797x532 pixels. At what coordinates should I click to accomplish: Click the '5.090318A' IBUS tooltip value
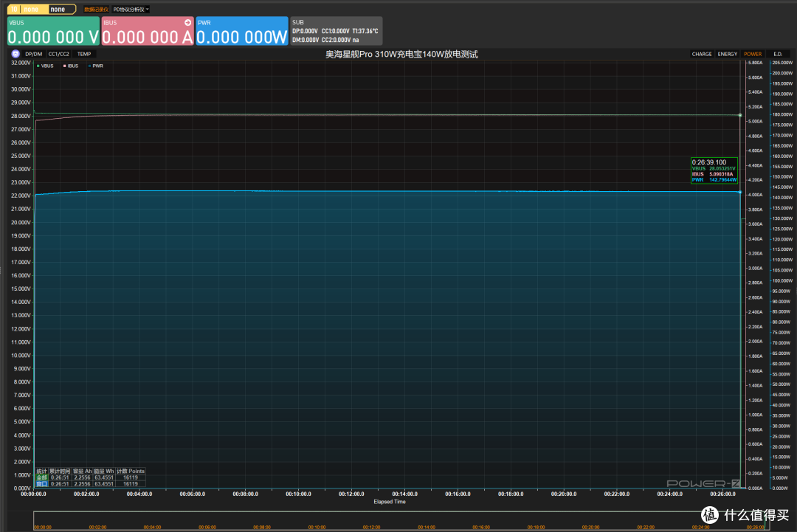(x=721, y=174)
